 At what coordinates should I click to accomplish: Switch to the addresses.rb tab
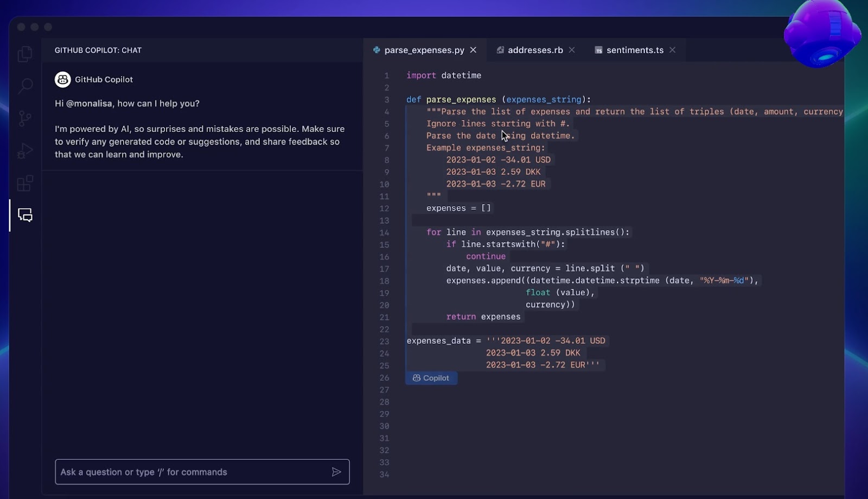click(x=535, y=50)
